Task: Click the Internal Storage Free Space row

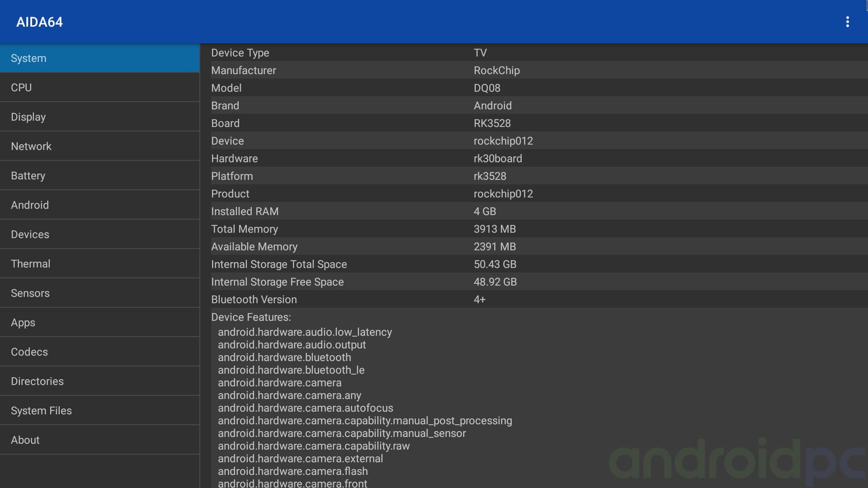Action: tap(533, 282)
